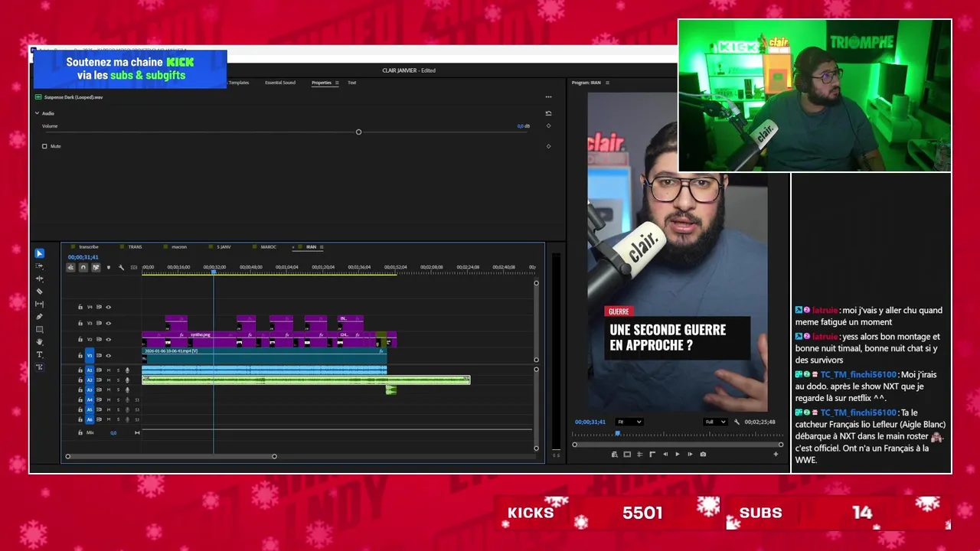Screen dimensions: 980x551
Task: Click the Play button in Program monitor
Action: click(x=677, y=454)
